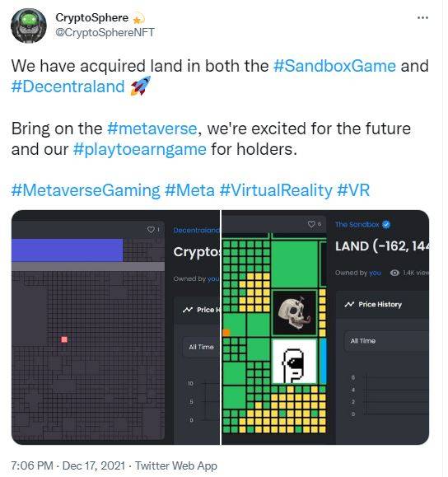448x477 pixels.
Task: Open the #playtoearngame hashtag
Action: (140, 149)
